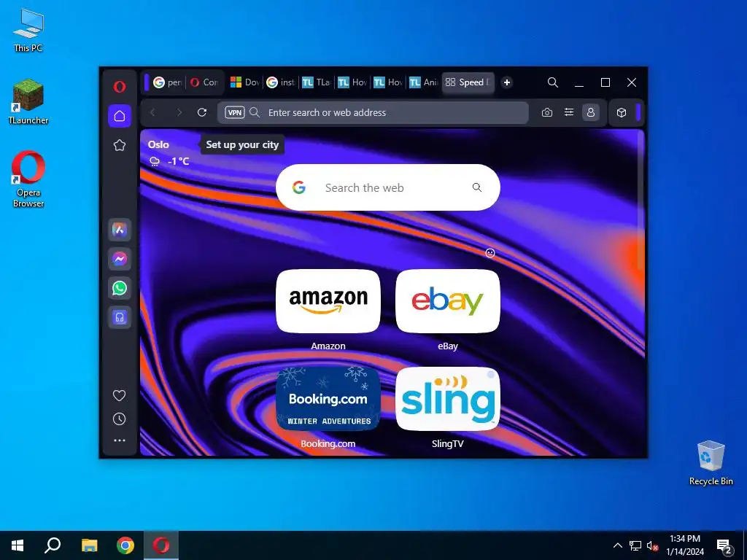The height and width of the screenshot is (560, 747).
Task: Click the -1 °C weather reading
Action: (x=179, y=161)
